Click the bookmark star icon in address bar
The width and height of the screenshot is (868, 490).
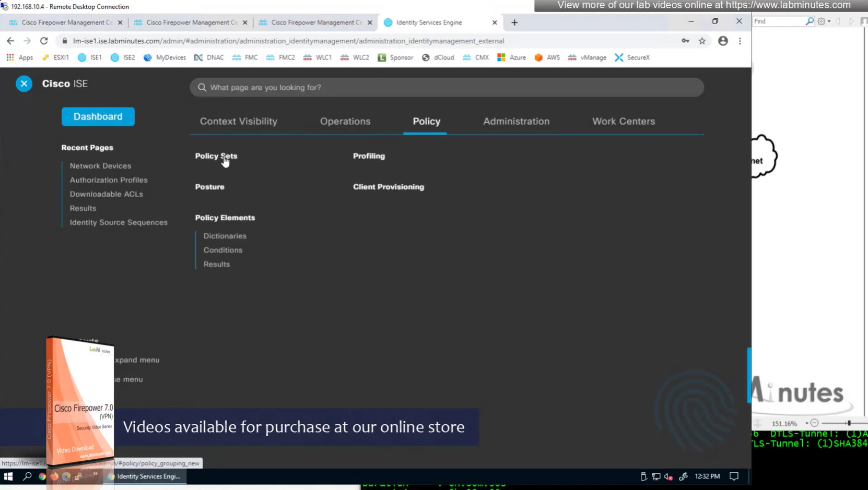(702, 41)
